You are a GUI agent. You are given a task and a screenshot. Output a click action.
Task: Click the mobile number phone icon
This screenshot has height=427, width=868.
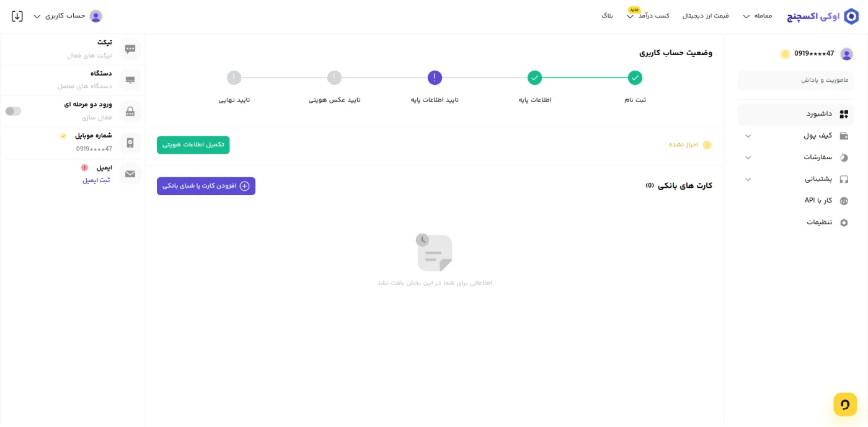130,143
